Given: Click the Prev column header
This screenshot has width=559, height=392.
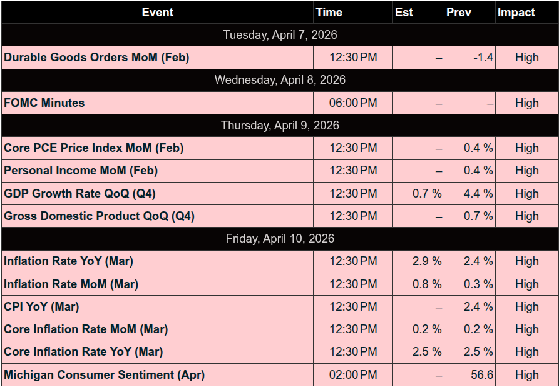Looking at the screenshot, I should (459, 12).
